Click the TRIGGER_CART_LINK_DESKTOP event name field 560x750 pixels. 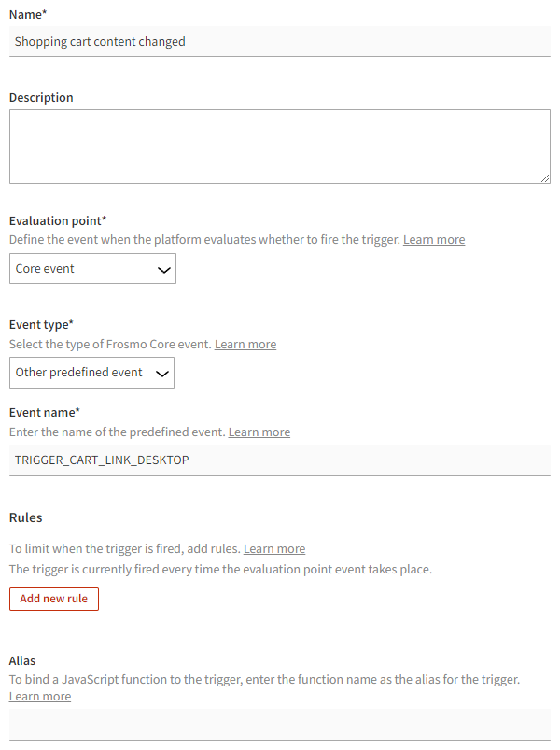tap(280, 460)
